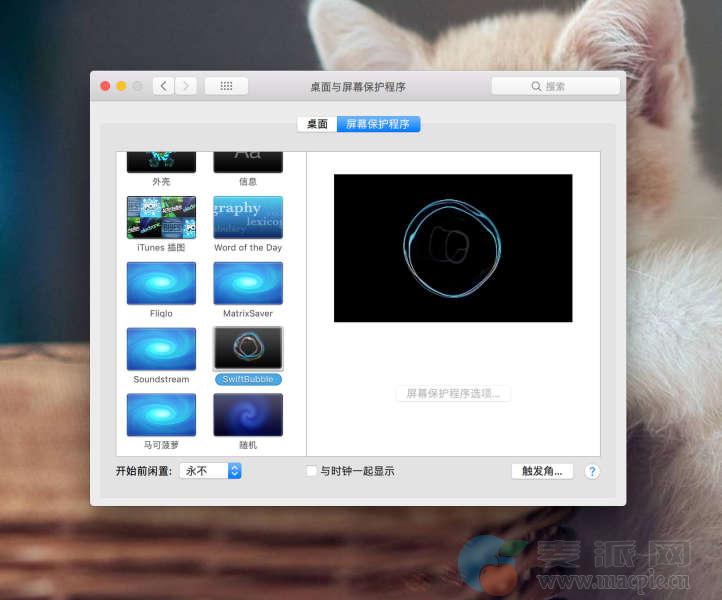Go back with the left arrow button
The image size is (722, 600).
click(x=164, y=86)
